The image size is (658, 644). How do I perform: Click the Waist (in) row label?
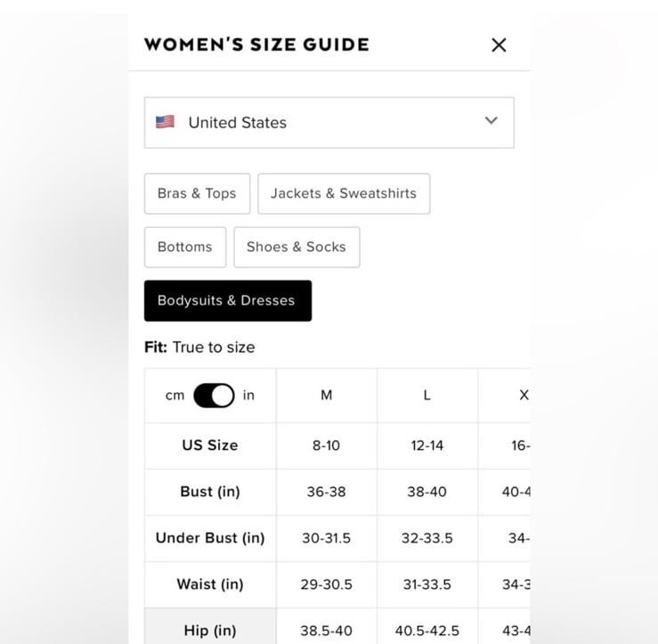pos(210,584)
